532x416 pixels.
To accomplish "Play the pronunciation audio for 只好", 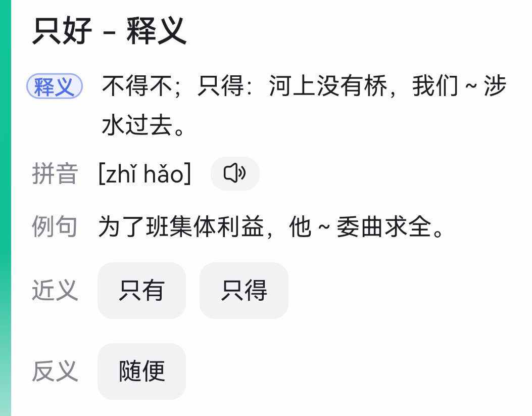I will (235, 173).
